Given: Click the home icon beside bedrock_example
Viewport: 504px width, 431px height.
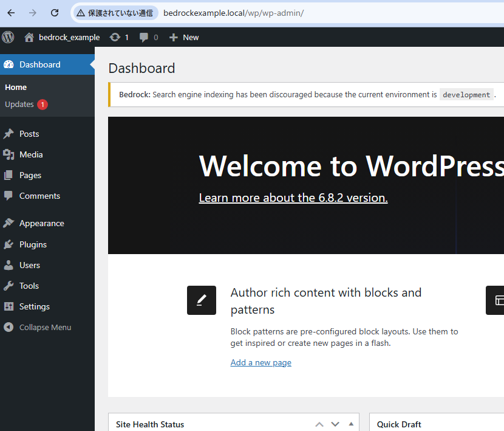Looking at the screenshot, I should tap(29, 37).
